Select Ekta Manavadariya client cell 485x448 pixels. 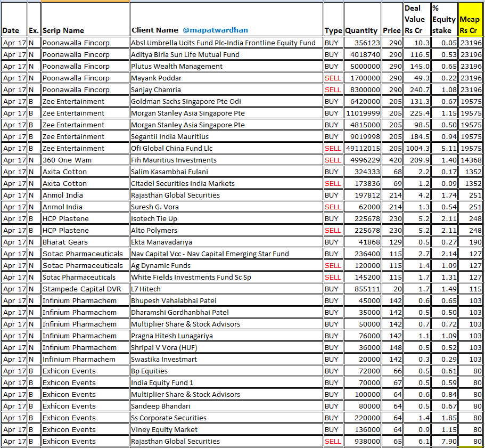226,242
